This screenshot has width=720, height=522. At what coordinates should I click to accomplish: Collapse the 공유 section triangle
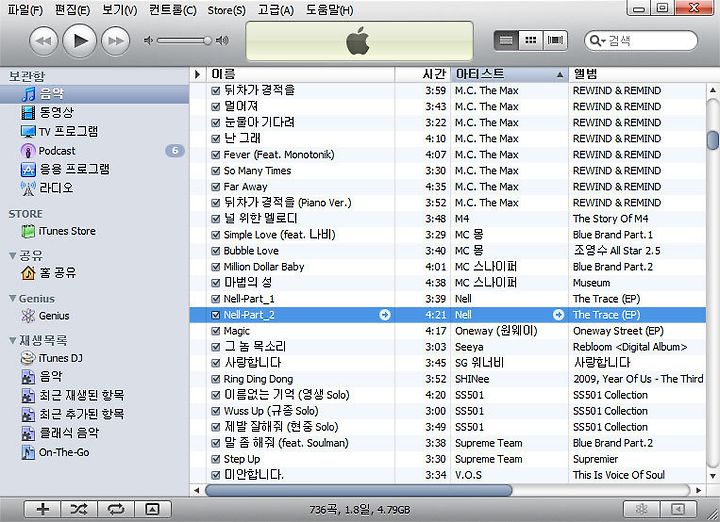(x=12, y=255)
